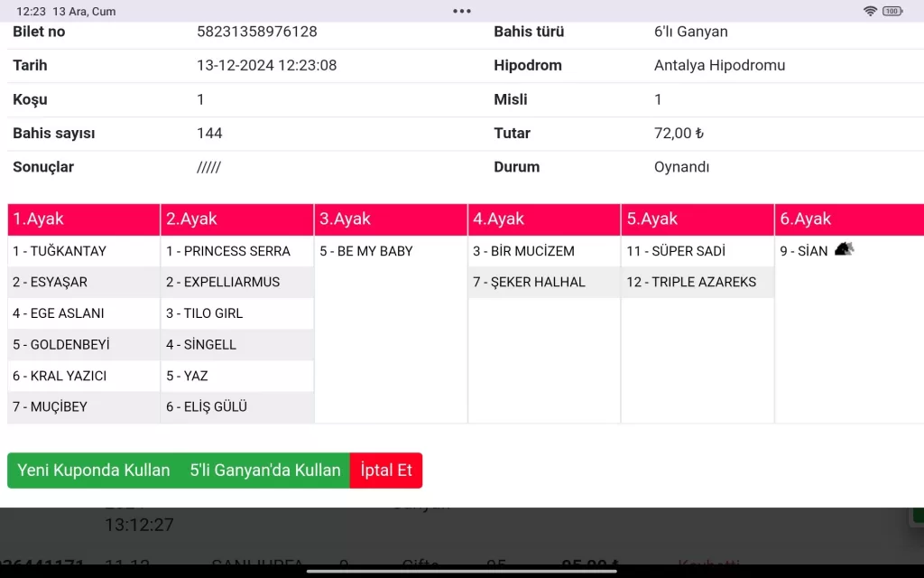
Task: Select the 1.Ayak column header
Action: click(x=84, y=219)
